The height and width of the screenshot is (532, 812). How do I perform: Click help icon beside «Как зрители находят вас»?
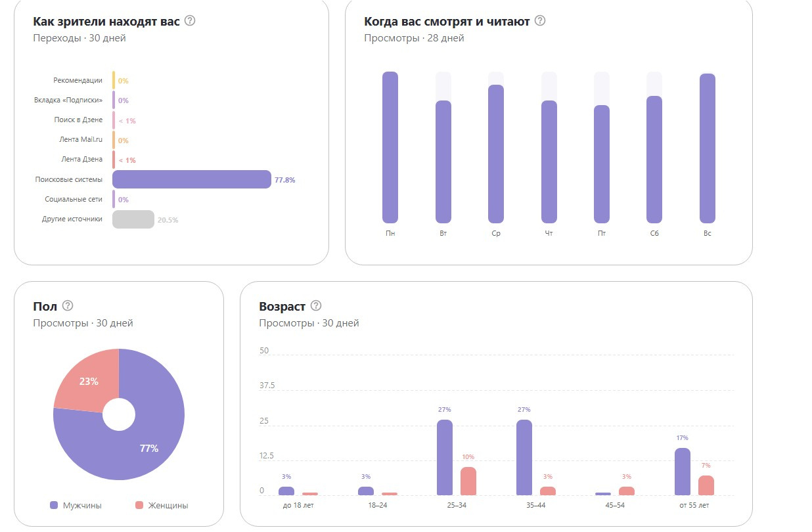point(190,20)
